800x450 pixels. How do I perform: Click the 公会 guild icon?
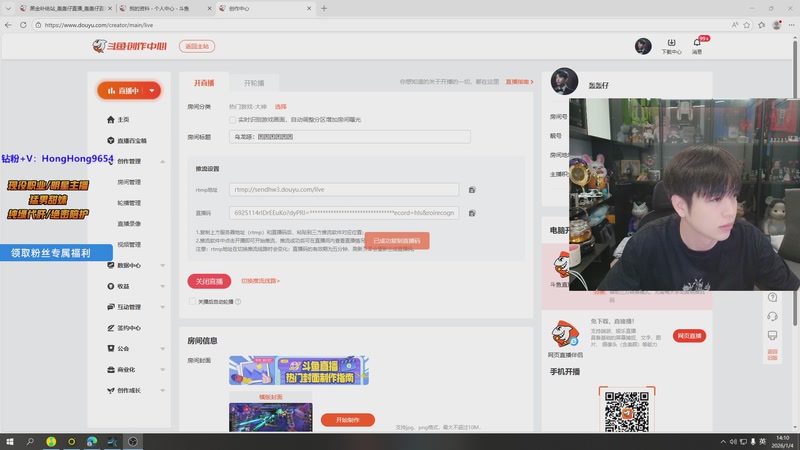click(111, 348)
